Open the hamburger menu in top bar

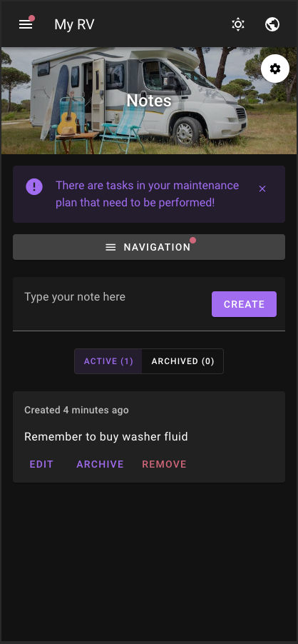point(26,25)
